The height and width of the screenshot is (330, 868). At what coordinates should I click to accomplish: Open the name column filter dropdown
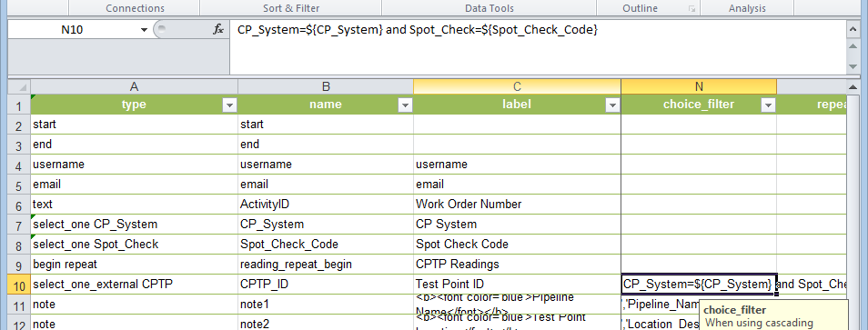click(x=405, y=105)
